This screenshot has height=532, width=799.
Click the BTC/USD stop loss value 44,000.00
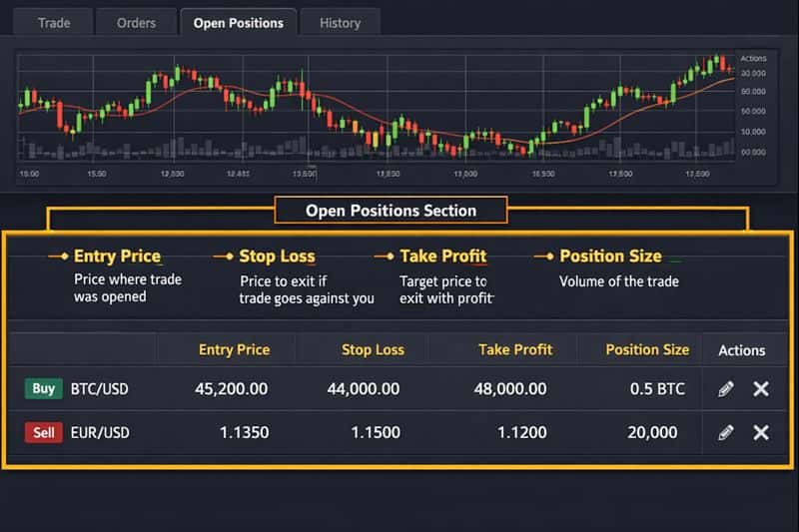coord(364,389)
